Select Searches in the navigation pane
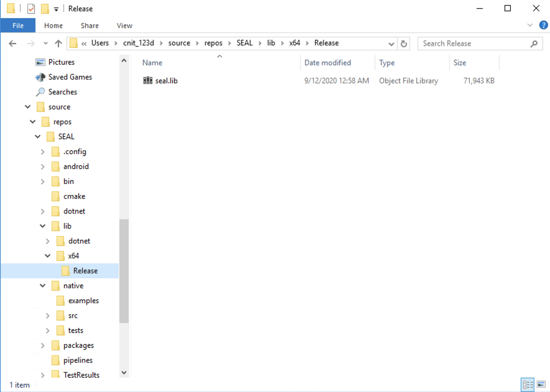Viewport: 550px width, 392px height. pos(62,92)
